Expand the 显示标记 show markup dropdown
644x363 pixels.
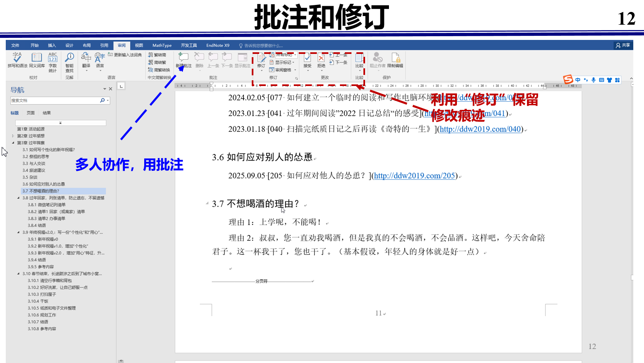284,62
